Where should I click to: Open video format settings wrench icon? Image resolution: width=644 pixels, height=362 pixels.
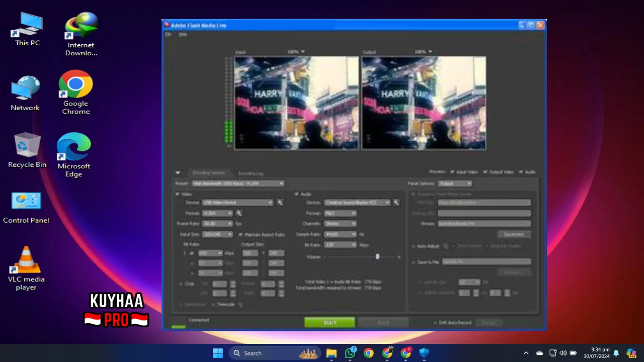tap(239, 213)
